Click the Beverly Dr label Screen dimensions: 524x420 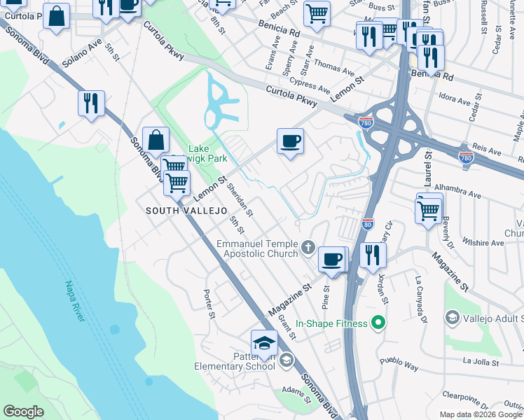[x=448, y=232]
